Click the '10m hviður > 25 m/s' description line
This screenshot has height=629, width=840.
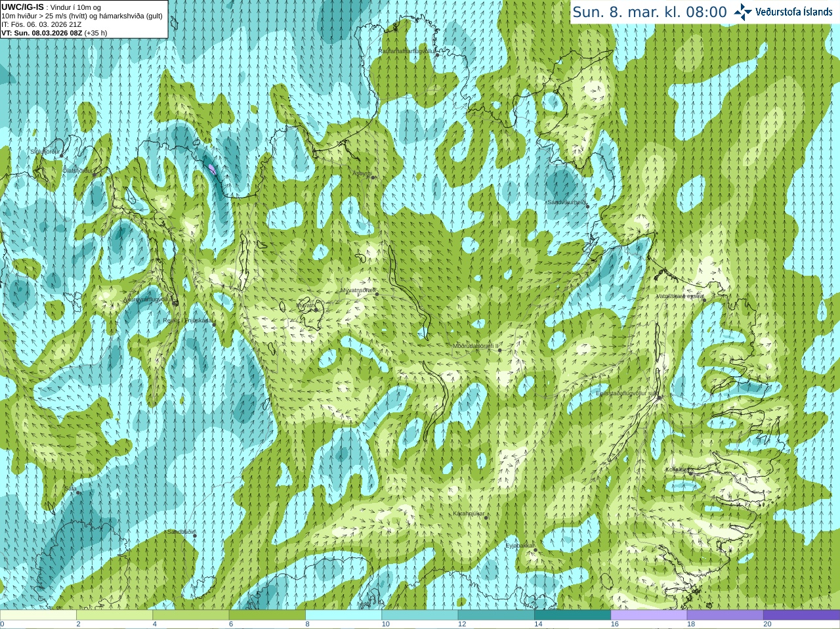click(82, 16)
